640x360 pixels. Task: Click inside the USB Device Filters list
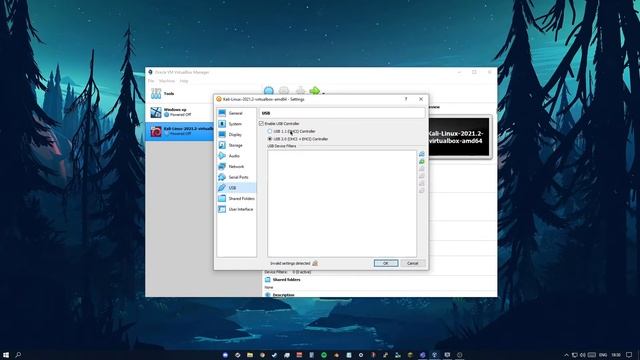(x=342, y=203)
